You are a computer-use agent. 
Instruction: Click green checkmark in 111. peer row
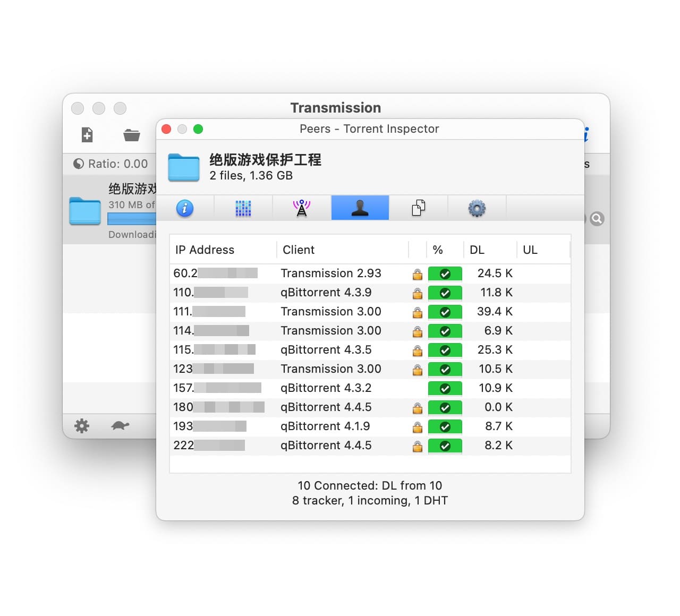coord(445,312)
